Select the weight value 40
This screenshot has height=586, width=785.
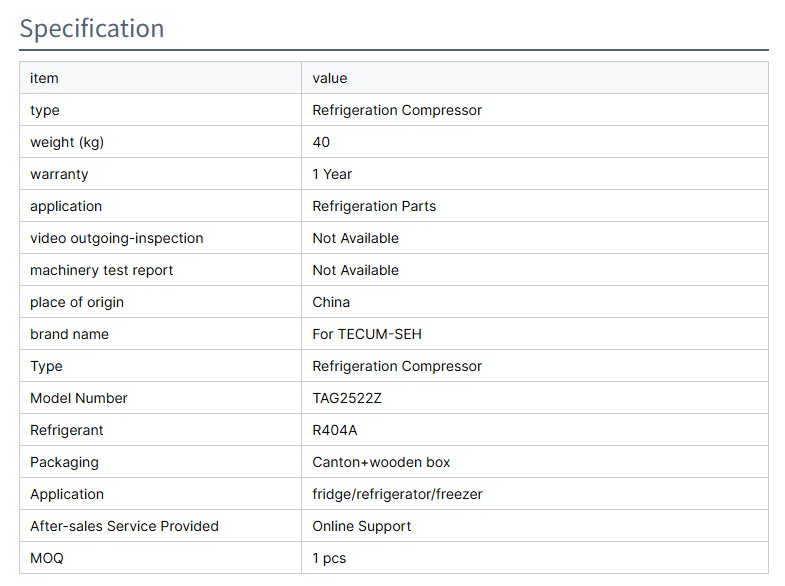[321, 142]
